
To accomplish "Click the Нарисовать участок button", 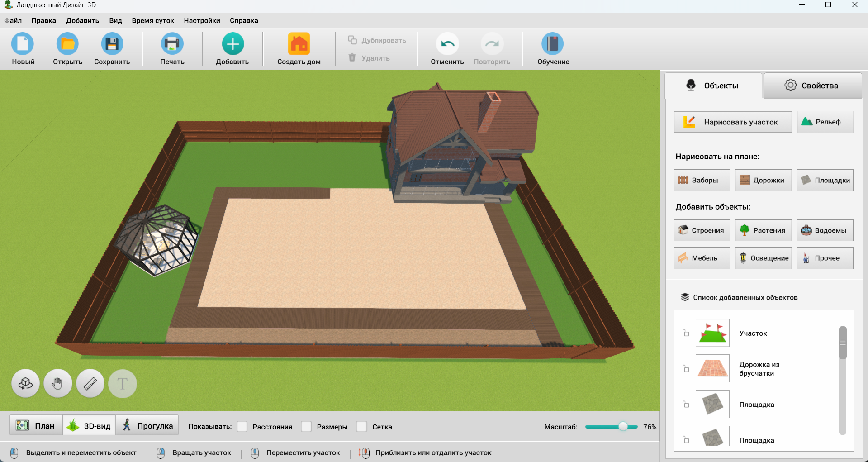I will tap(732, 122).
